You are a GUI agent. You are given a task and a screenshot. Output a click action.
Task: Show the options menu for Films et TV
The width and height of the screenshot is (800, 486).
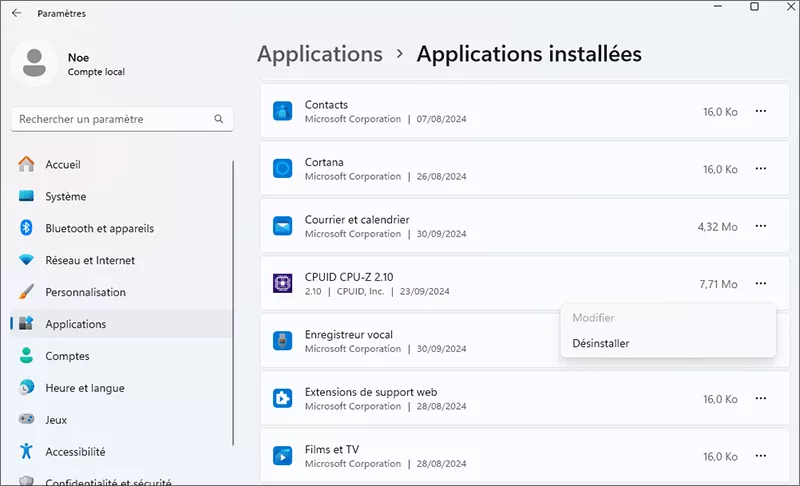pos(761,456)
